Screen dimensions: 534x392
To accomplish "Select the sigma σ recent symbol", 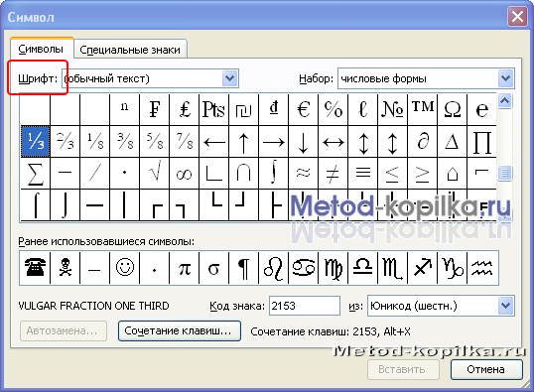I will [x=213, y=268].
